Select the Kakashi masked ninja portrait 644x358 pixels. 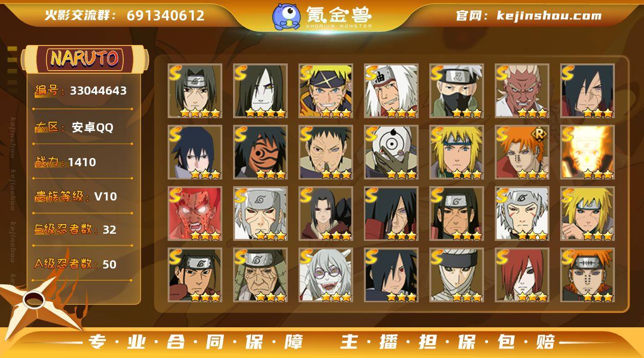456,91
